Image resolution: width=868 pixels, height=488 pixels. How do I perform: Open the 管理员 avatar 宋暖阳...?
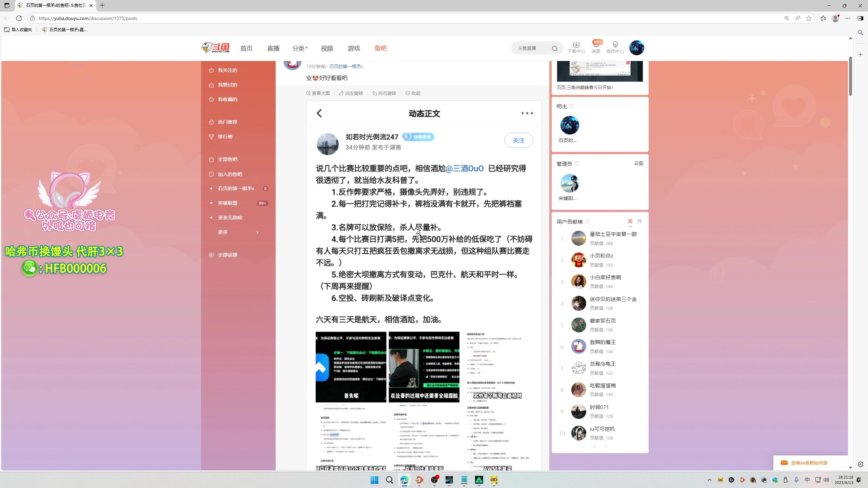pyautogui.click(x=569, y=183)
